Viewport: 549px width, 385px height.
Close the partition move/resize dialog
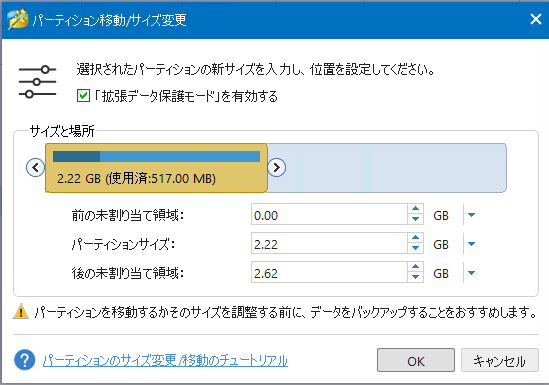[x=536, y=19]
